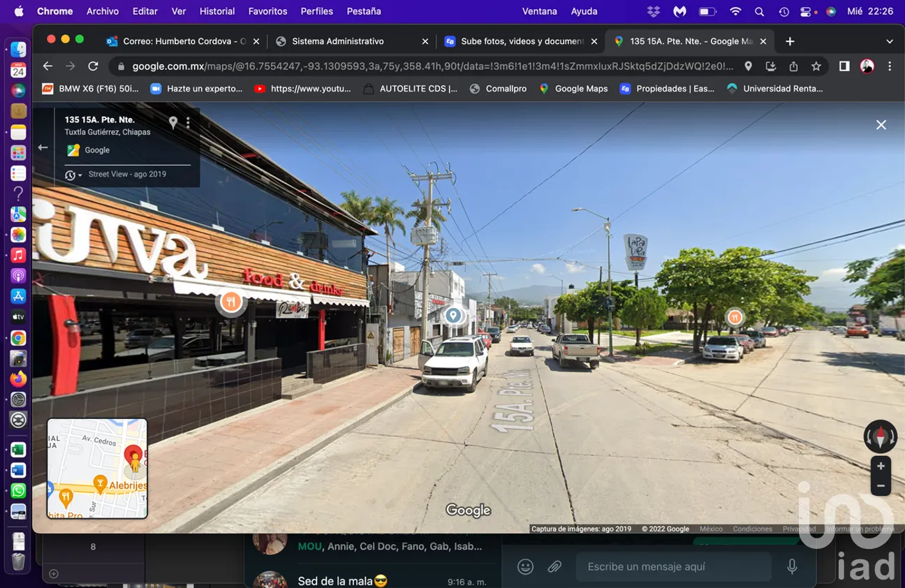Open WhatsApp from the Dock
The width and height of the screenshot is (905, 588).
[x=18, y=491]
